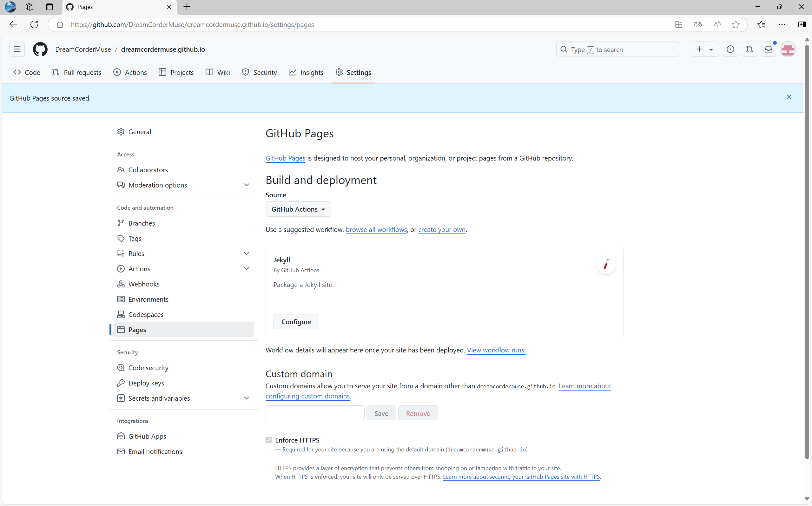Click the Jekyll logo icon

coord(606,264)
